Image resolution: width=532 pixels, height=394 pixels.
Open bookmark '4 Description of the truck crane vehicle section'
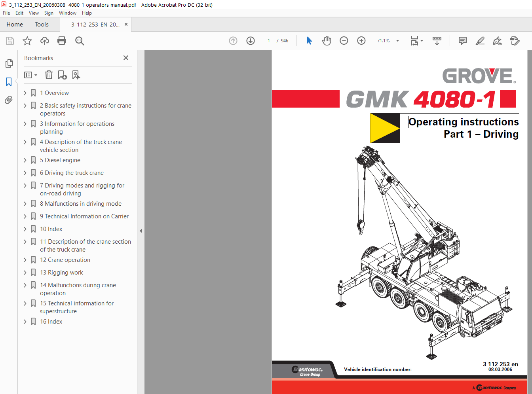81,146
